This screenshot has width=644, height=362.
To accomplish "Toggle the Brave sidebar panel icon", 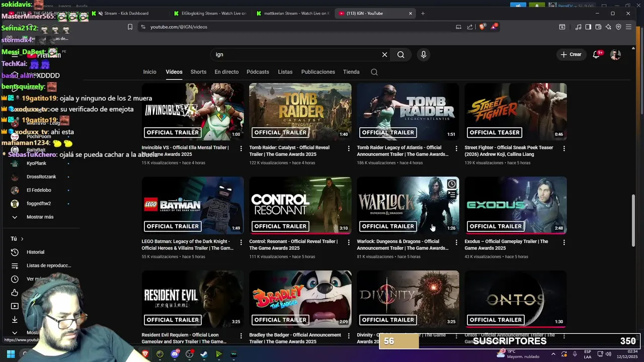I will click(588, 27).
